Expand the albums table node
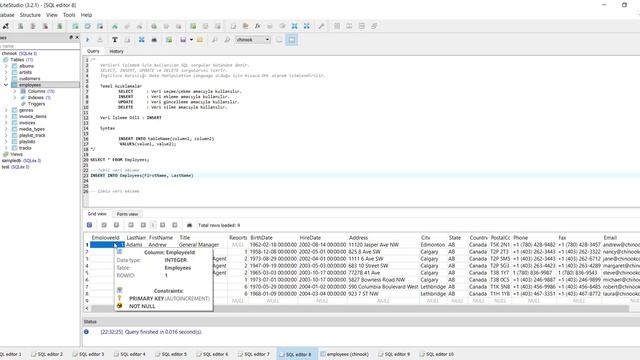 coord(6,66)
